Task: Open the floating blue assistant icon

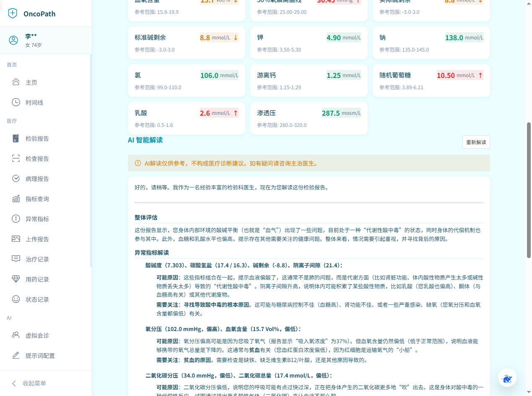Action: (507, 378)
